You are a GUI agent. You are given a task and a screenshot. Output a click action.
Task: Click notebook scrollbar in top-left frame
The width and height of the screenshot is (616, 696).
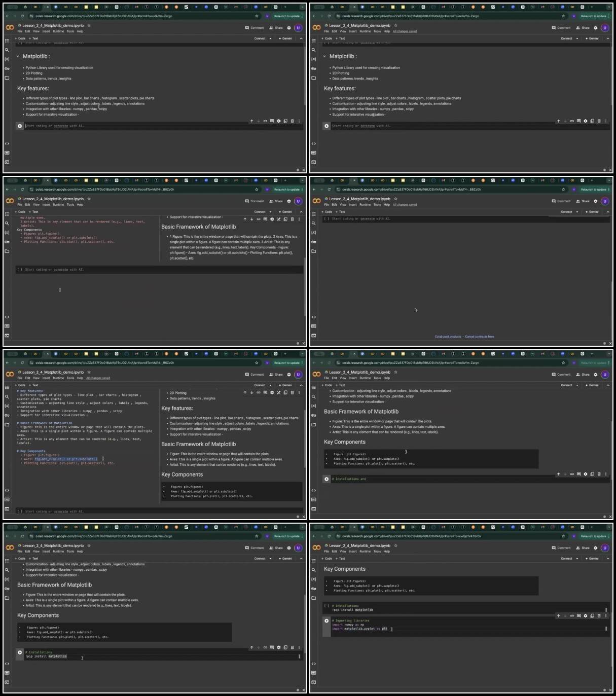pos(304,76)
